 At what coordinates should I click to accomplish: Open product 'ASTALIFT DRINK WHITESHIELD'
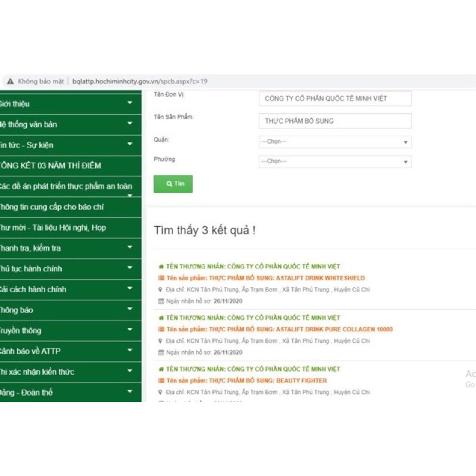tap(320, 278)
